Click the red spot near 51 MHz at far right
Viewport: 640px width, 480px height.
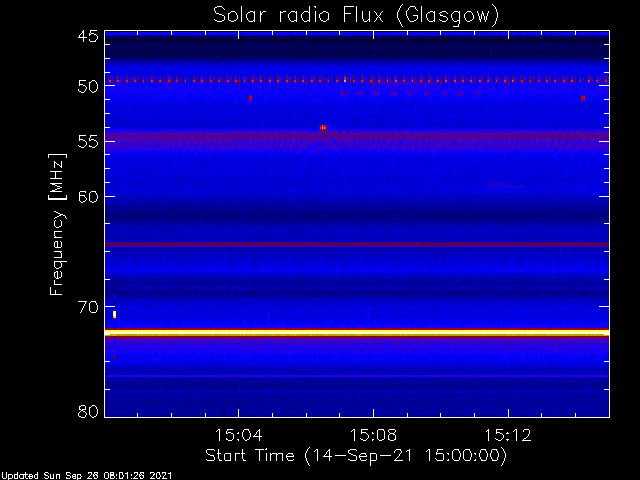(583, 98)
